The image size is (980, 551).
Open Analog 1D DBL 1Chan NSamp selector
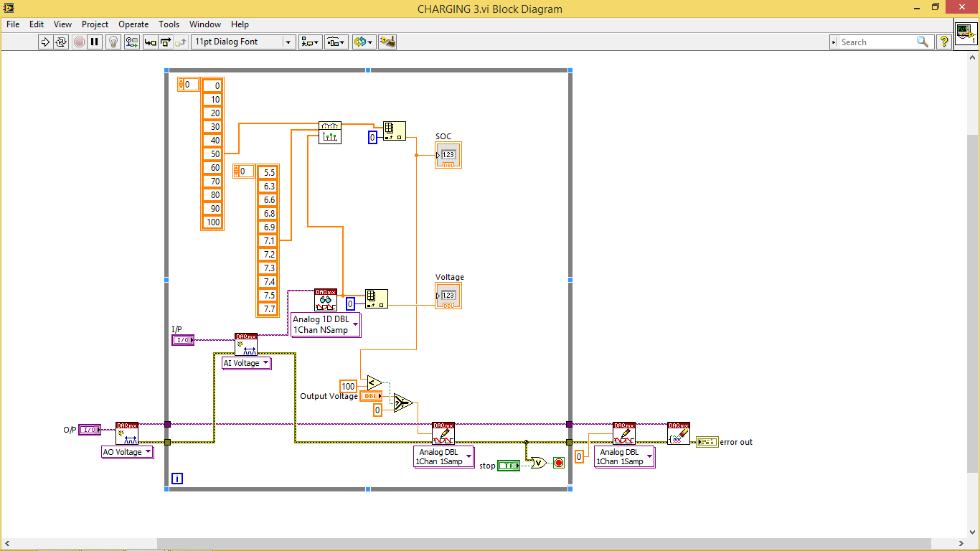326,324
